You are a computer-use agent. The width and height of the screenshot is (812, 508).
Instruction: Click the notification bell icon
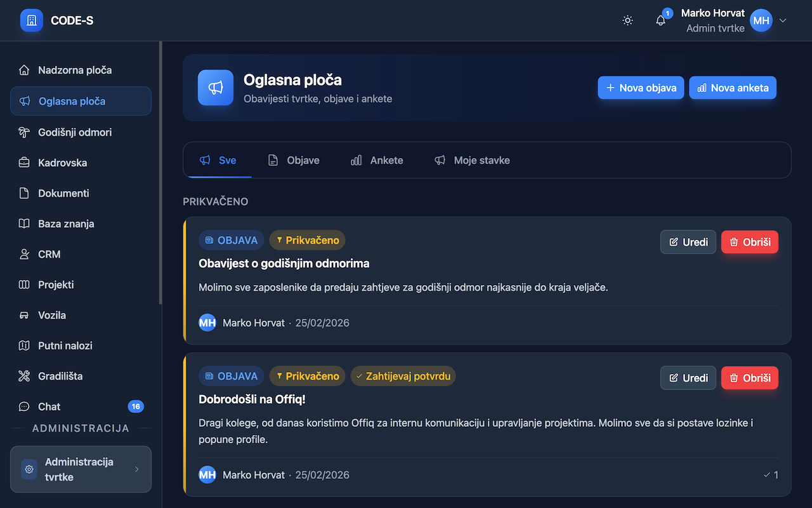tap(660, 20)
